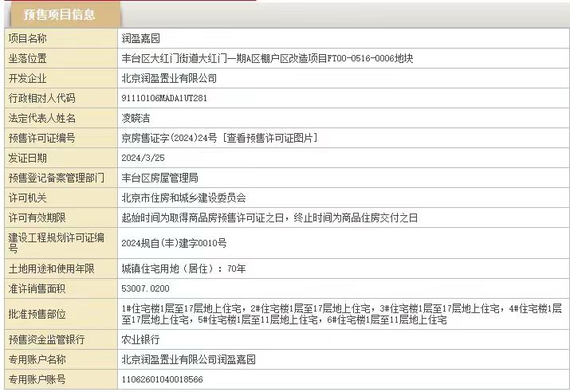The image size is (570, 392).
Task: Select the issue date 2024/3/25
Action: pyautogui.click(x=143, y=158)
